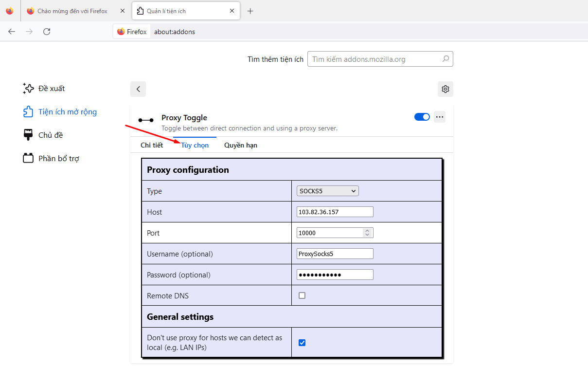The width and height of the screenshot is (588, 368).
Task: Click the Host field 103.82.36.157
Action: click(x=335, y=212)
